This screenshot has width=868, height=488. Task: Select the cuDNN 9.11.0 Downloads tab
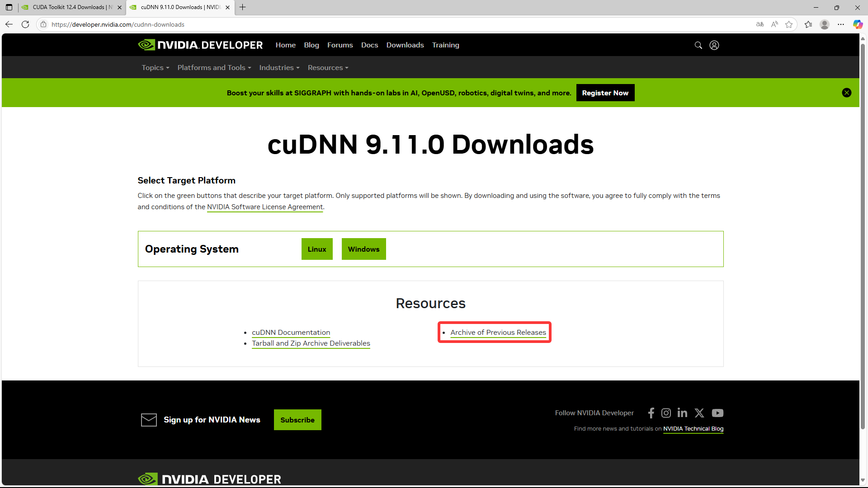coord(181,7)
